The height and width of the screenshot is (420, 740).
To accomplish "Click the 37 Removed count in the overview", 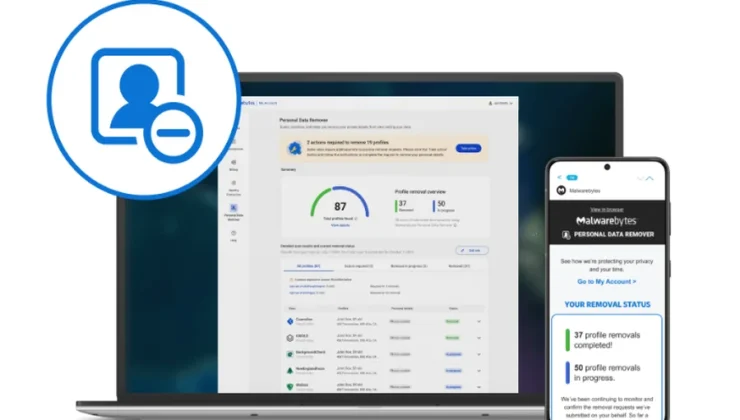I will point(404,206).
